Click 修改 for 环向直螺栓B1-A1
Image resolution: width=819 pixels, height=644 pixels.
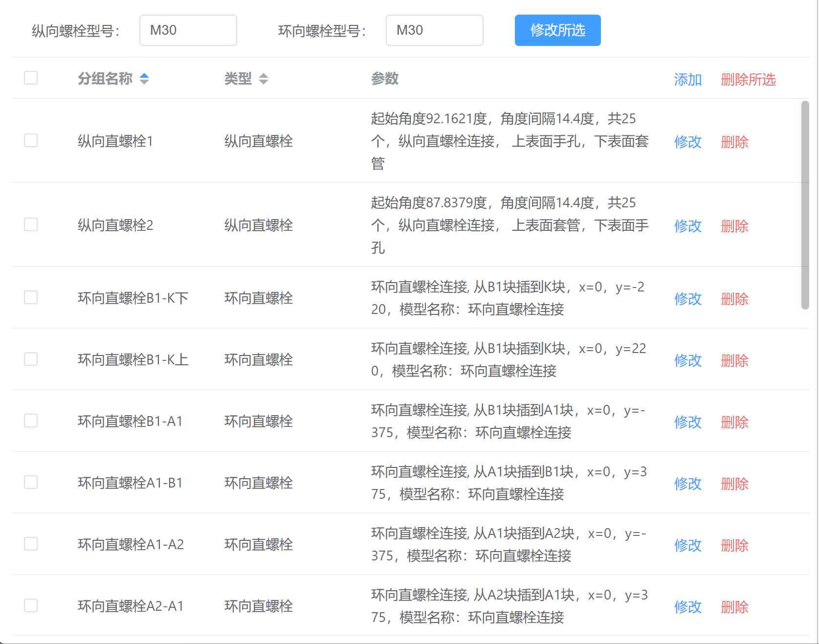point(688,422)
